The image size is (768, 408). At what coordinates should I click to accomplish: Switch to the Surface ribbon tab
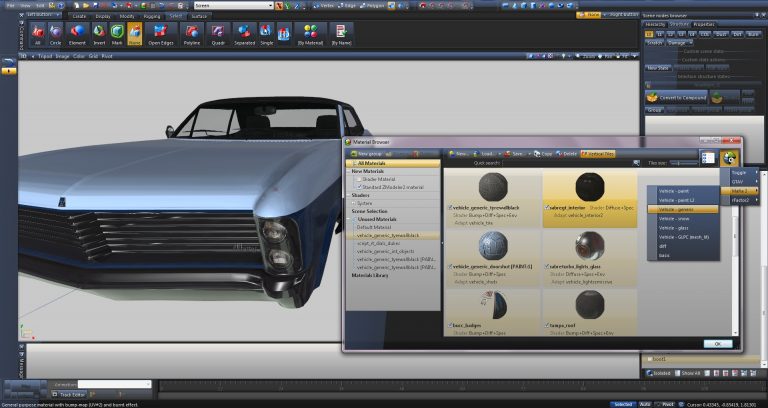click(x=200, y=16)
